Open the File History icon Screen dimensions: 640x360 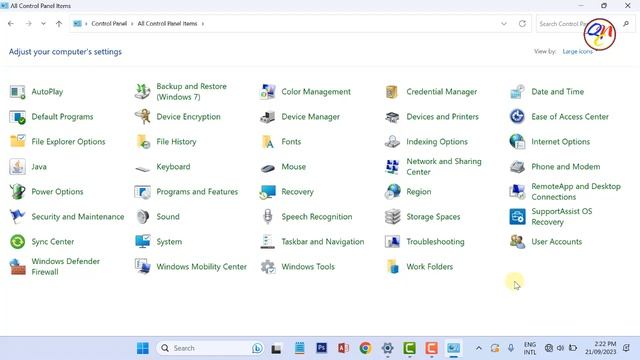[x=142, y=142]
